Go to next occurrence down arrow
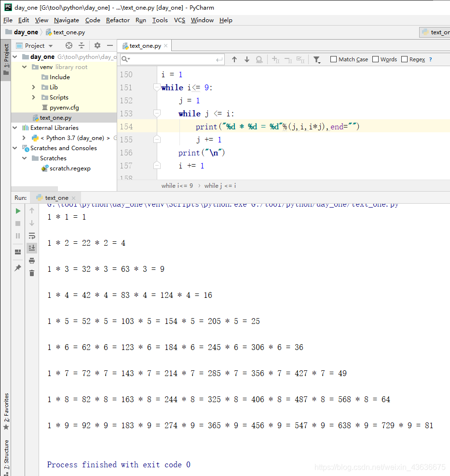450x476 pixels. (x=247, y=59)
